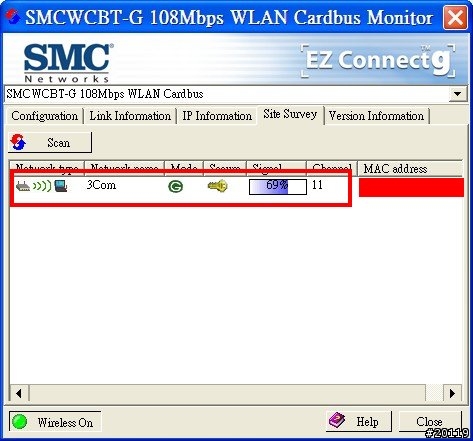
Task: Click the Close button at the bottom
Action: tap(430, 421)
